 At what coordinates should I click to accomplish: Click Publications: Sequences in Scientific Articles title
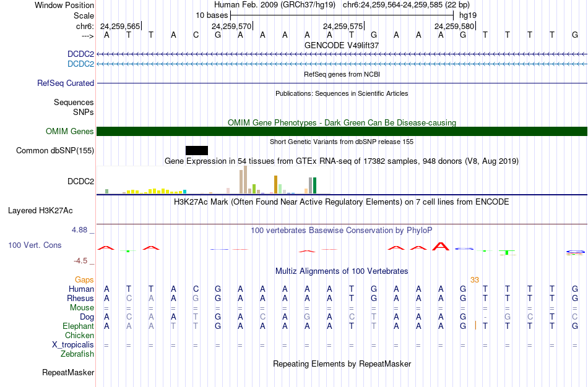(342, 93)
